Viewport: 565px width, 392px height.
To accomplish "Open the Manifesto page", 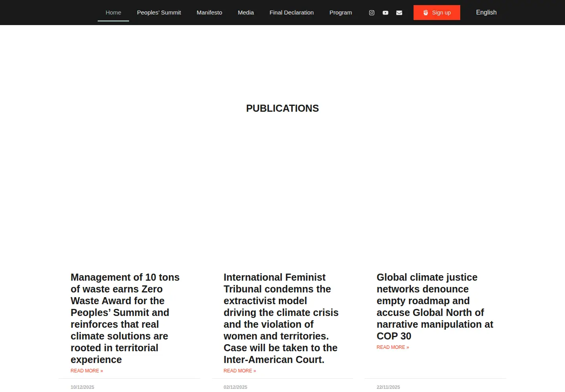I will click(x=209, y=13).
